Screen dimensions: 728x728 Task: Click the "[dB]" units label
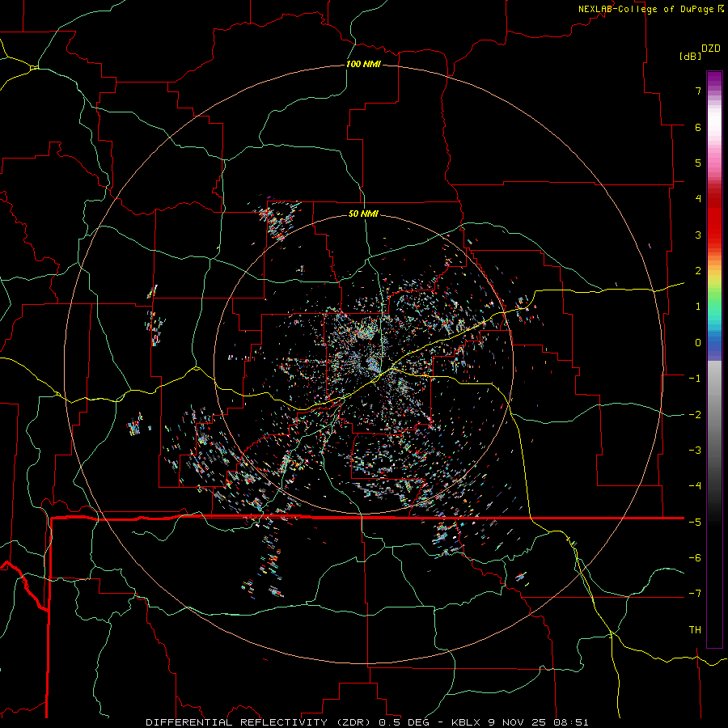[x=691, y=56]
